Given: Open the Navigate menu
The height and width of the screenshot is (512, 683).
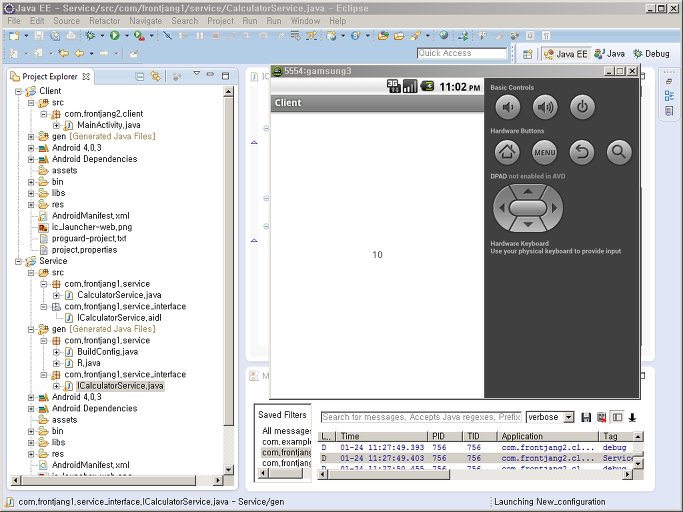Looking at the screenshot, I should pos(145,21).
